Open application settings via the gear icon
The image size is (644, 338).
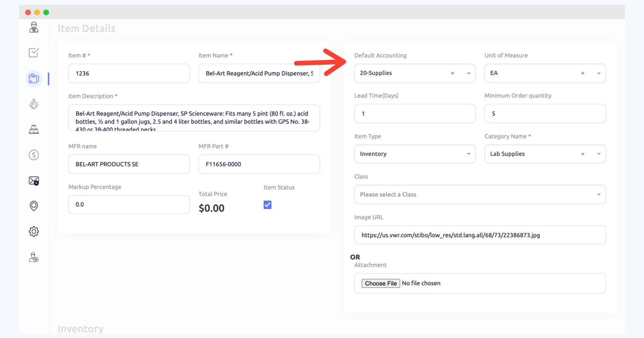click(34, 231)
